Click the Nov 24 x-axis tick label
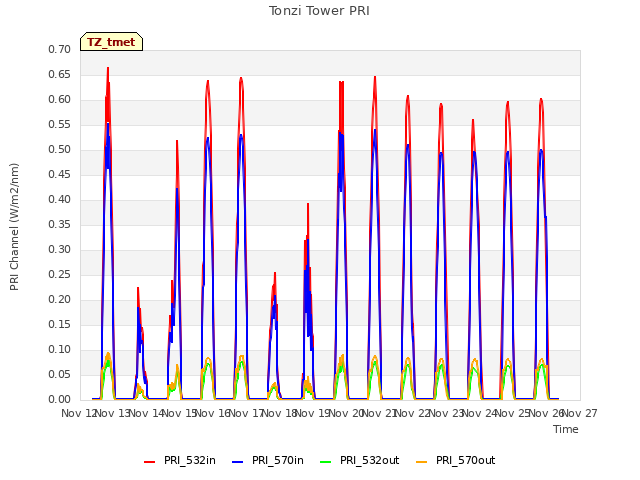 [480, 413]
